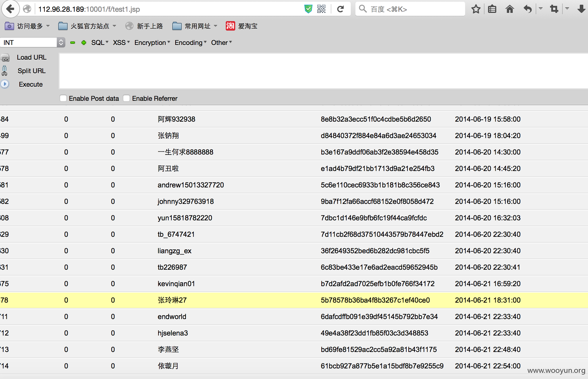Expand the SQL dropdown menu
Screen dimensions: 588x379
[100, 43]
